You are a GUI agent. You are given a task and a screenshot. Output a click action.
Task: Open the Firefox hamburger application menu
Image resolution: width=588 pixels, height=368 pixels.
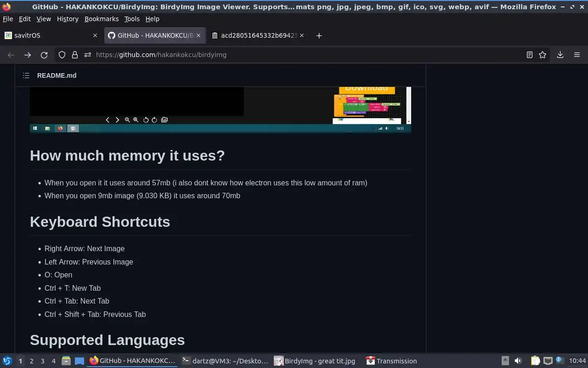tap(577, 55)
